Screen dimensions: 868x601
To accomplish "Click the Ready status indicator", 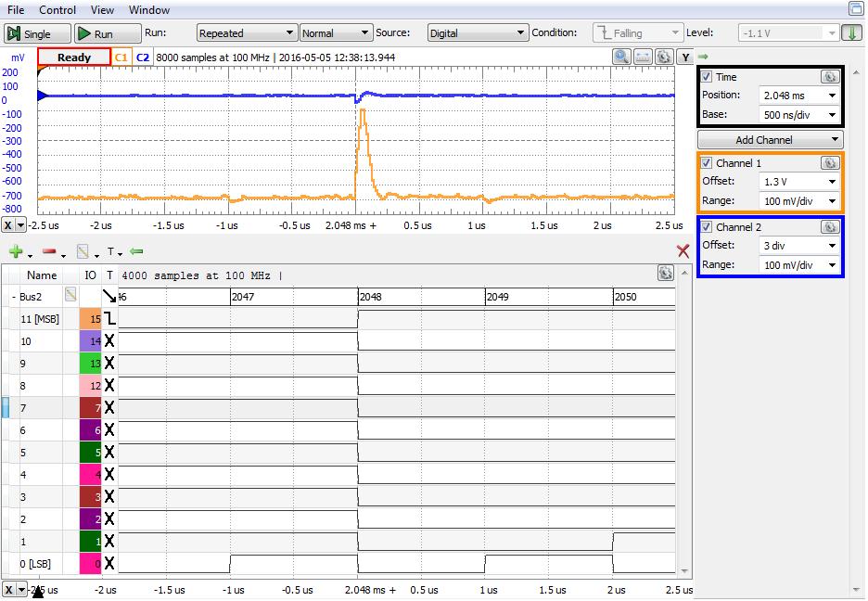I will 74,58.
